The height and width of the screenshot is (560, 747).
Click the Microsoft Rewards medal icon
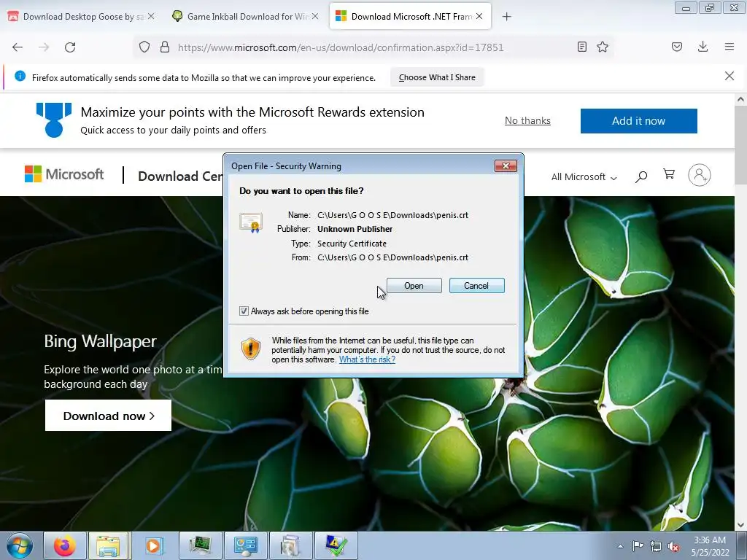coord(54,120)
